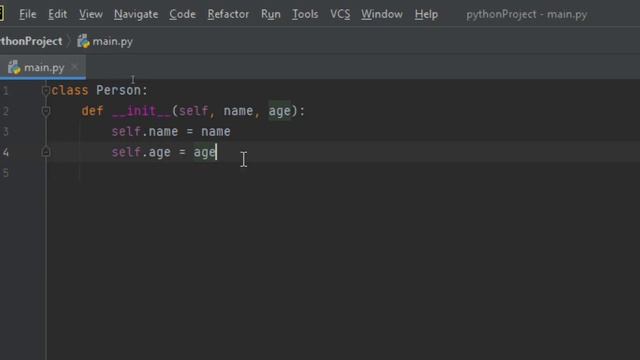
Task: Click the fold end marker on line 4
Action: click(46, 152)
